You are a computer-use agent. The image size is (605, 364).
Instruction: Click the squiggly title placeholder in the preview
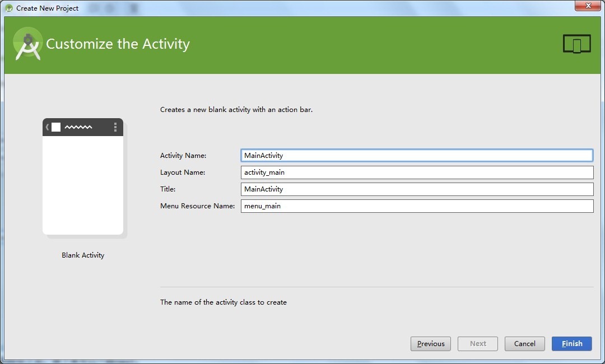78,128
